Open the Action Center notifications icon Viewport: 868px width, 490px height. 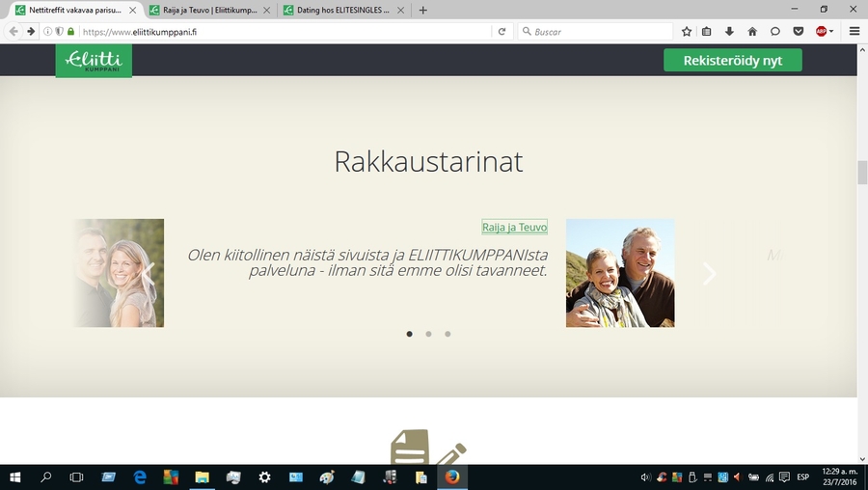[784, 477]
